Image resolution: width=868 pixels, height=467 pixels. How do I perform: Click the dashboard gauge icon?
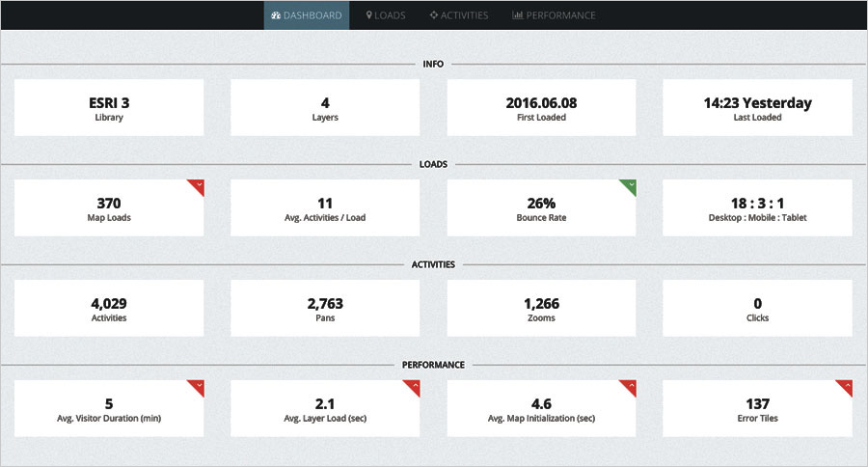pyautogui.click(x=276, y=15)
